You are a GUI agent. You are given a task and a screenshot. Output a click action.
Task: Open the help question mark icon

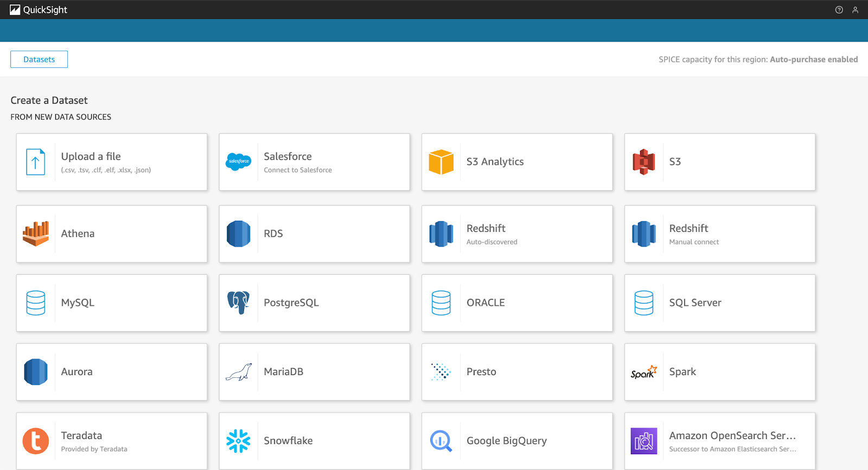(x=839, y=10)
